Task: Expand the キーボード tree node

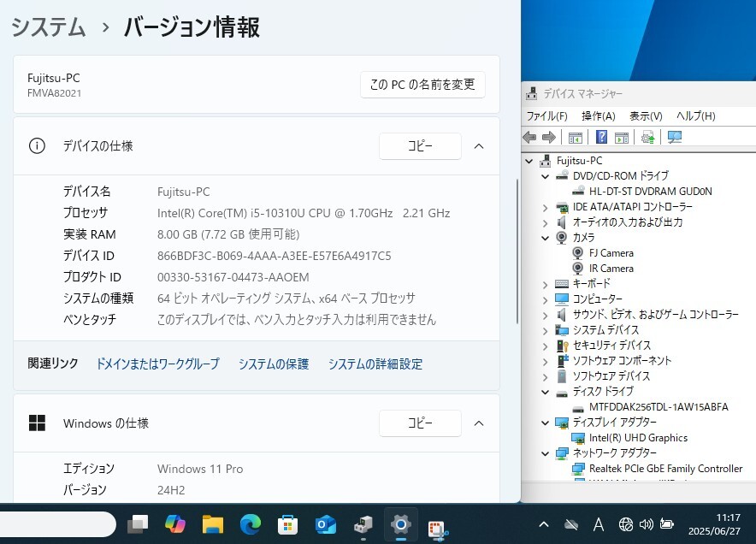Action: [546, 284]
